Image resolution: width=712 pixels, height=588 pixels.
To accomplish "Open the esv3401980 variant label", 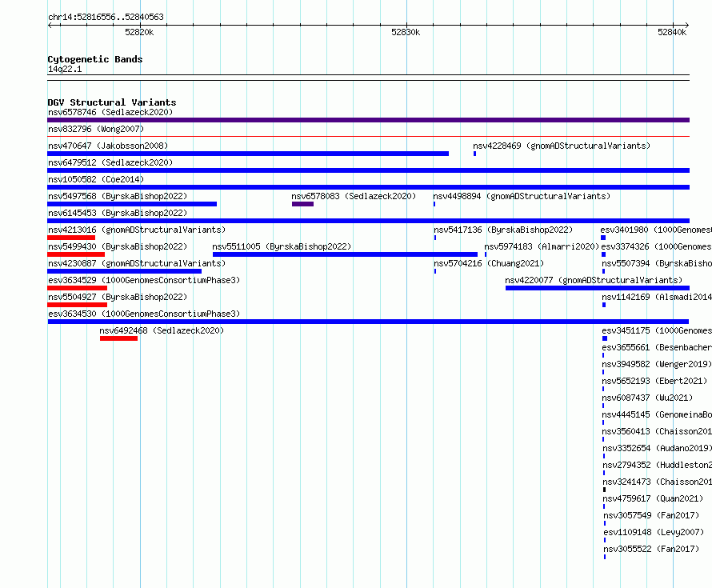I will tap(656, 230).
